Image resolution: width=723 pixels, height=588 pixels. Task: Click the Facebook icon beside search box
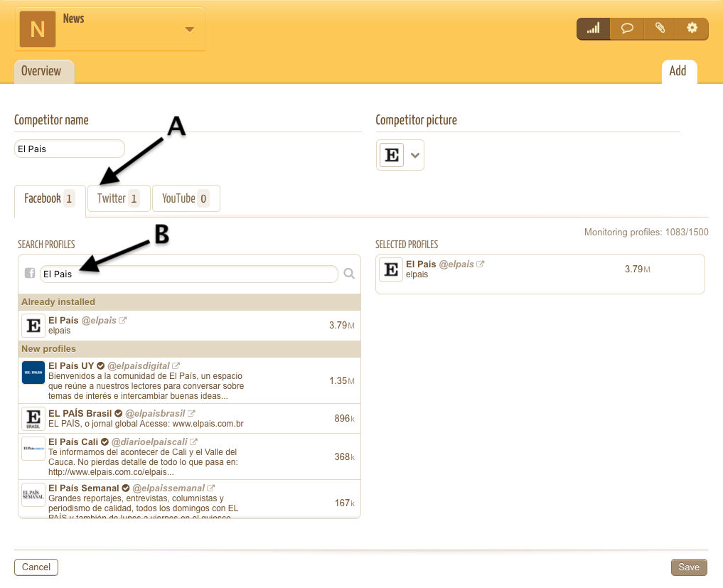point(30,273)
